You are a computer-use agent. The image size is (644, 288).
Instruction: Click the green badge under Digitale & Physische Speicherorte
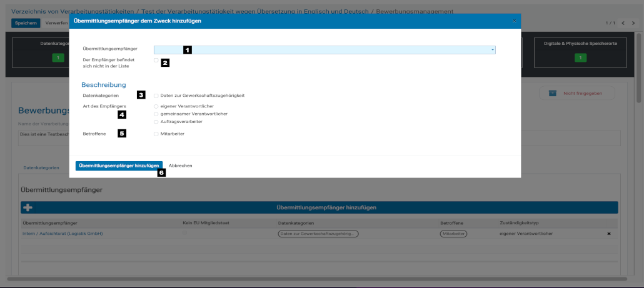click(580, 58)
